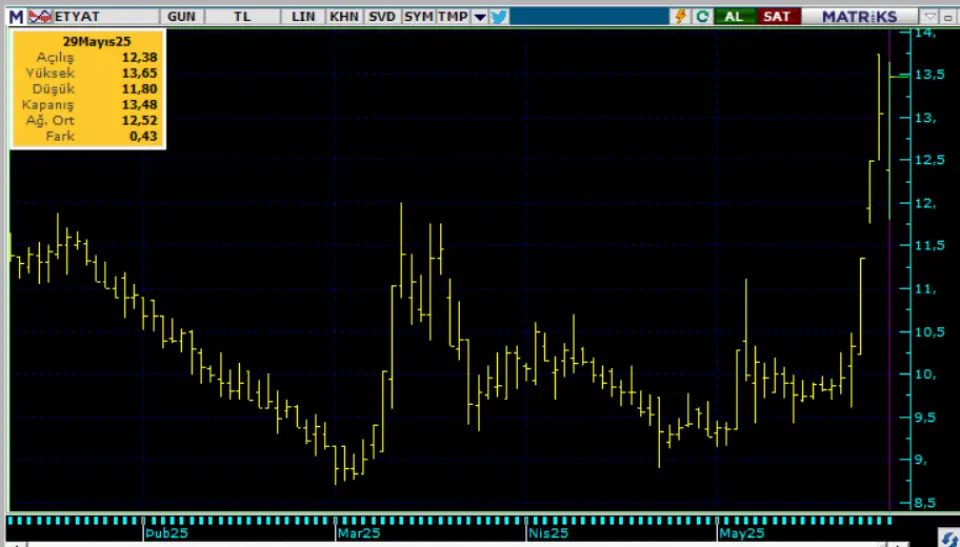Click the Ağ. Ort value 12,52
Viewport: 960px width, 547px height.
click(x=139, y=121)
